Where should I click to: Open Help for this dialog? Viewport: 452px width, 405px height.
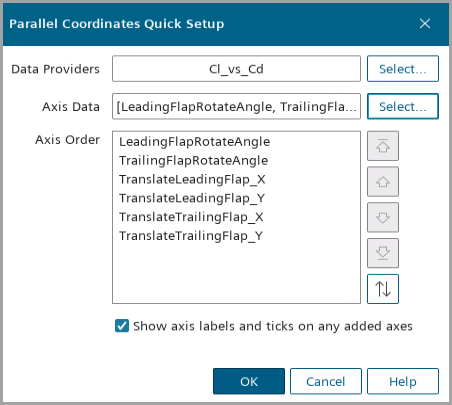tap(403, 381)
